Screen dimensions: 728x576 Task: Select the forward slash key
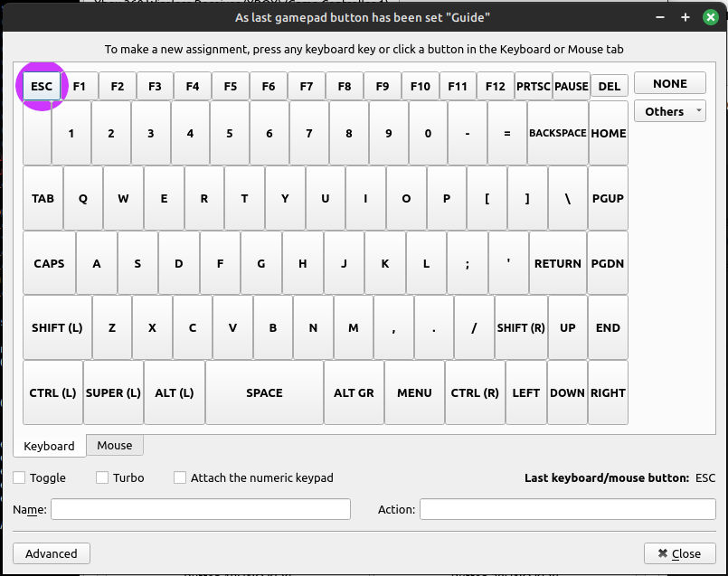coord(474,327)
